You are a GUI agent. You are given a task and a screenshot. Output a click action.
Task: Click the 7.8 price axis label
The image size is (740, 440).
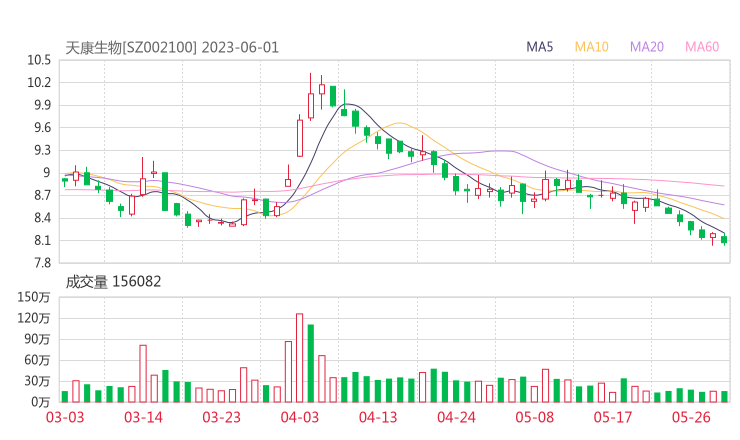[42, 263]
